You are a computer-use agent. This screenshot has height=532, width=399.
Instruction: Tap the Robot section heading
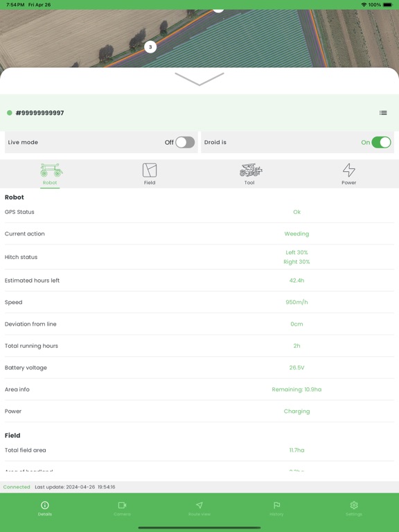(x=15, y=197)
